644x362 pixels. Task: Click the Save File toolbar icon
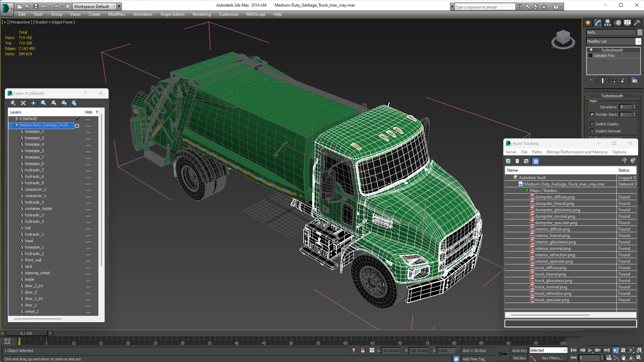tap(36, 6)
